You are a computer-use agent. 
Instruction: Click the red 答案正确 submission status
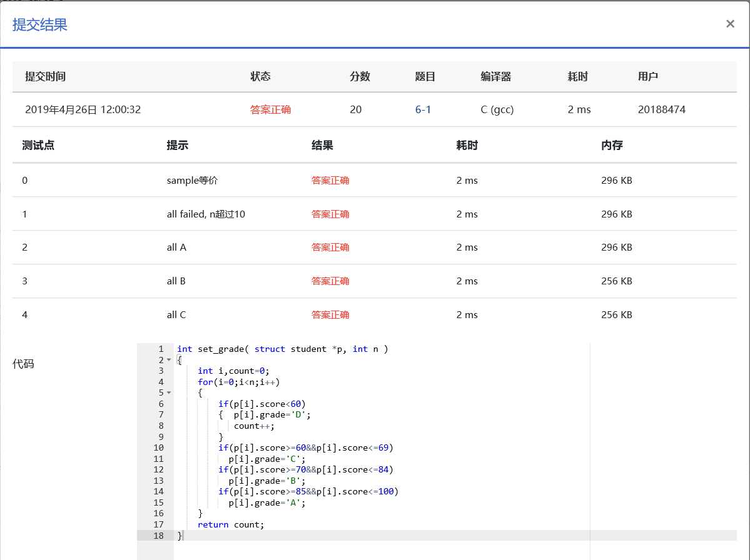pos(270,109)
